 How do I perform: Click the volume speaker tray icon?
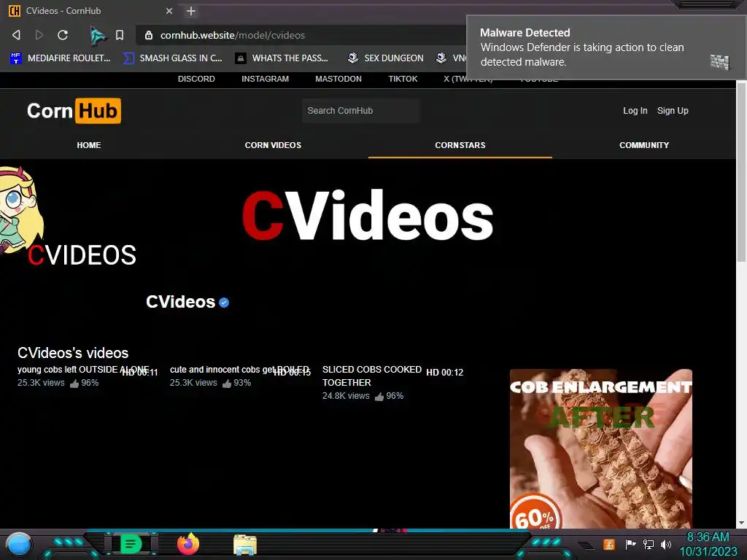pyautogui.click(x=666, y=544)
